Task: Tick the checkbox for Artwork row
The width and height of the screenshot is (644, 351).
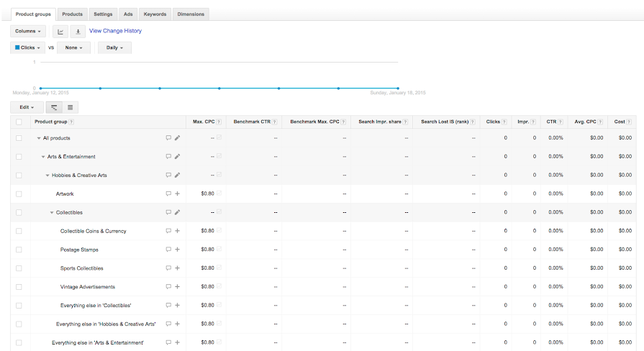Action: pyautogui.click(x=19, y=193)
